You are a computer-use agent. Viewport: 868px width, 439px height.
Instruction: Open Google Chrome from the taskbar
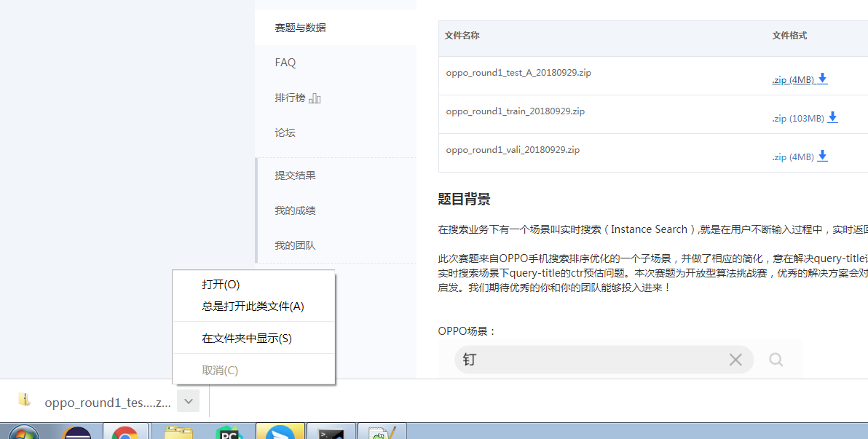[x=125, y=431]
